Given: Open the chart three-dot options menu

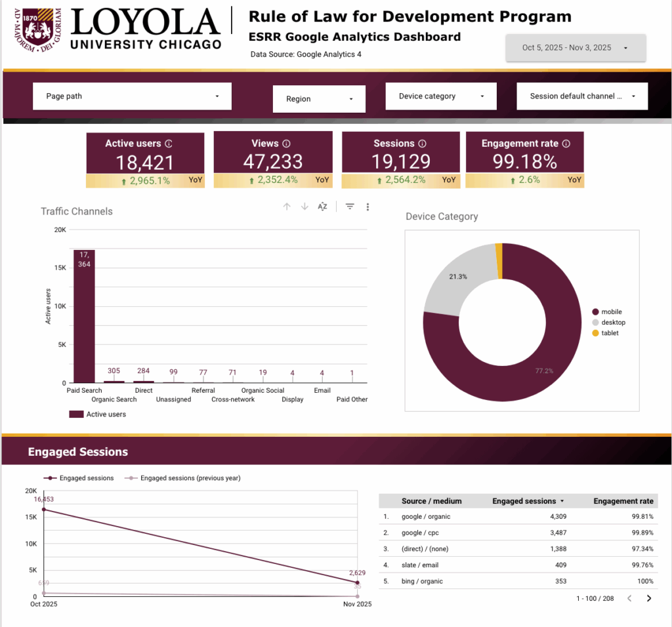Looking at the screenshot, I should point(367,207).
